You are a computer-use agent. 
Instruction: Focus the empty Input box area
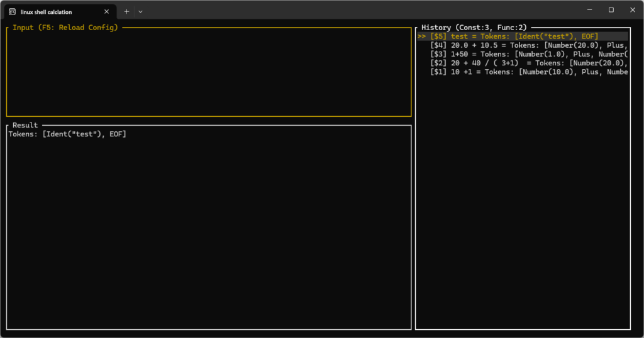click(x=208, y=72)
